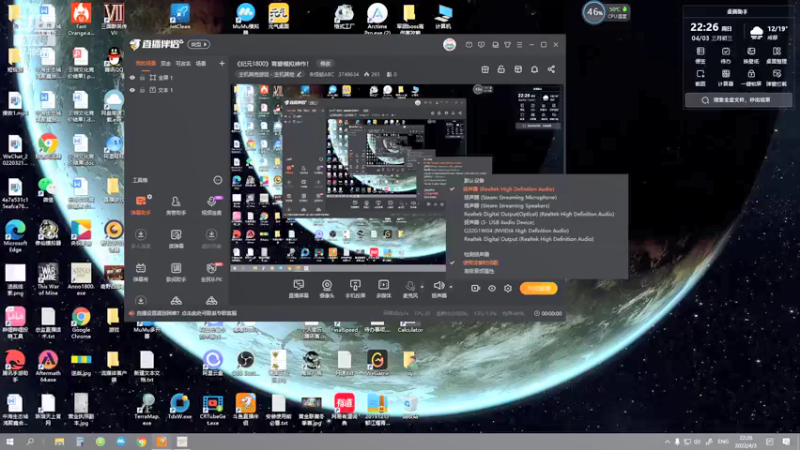Toggle visibility eye of 文本 1 source
Viewport: 800px width, 450px height.
coord(133,90)
